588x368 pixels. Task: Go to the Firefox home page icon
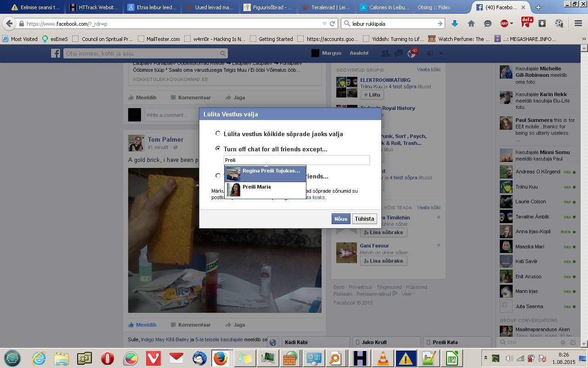coord(471,23)
